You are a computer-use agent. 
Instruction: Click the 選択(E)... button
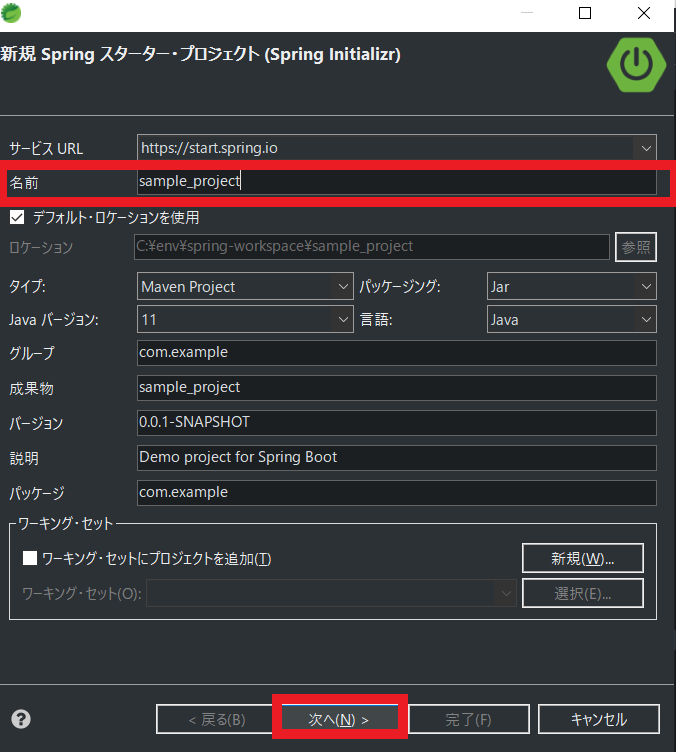coord(583,593)
